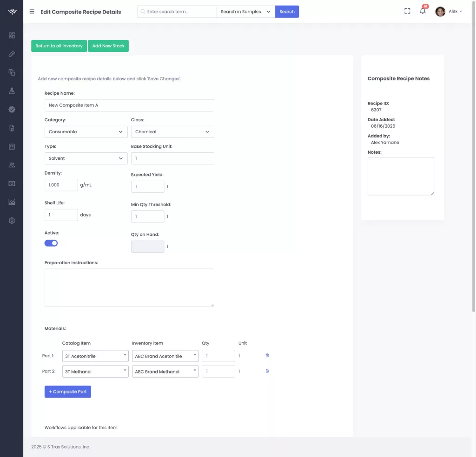Click Alex's profile avatar
Screen dimensions: 476x457
click(x=440, y=12)
